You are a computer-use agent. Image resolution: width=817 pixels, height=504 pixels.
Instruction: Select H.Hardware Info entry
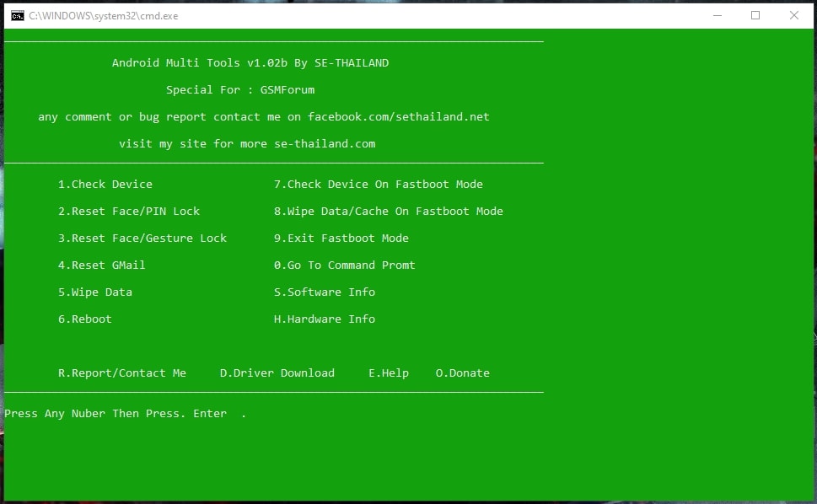[326, 319]
